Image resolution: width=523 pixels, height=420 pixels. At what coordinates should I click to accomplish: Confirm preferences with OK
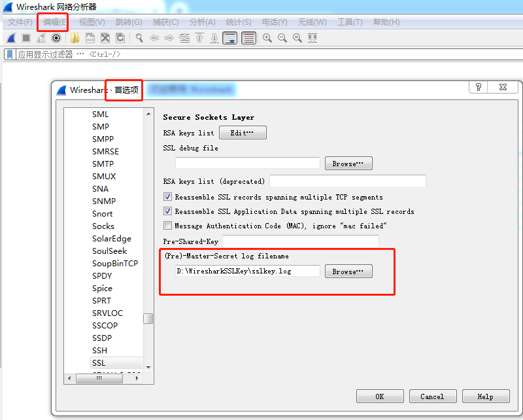pos(380,396)
